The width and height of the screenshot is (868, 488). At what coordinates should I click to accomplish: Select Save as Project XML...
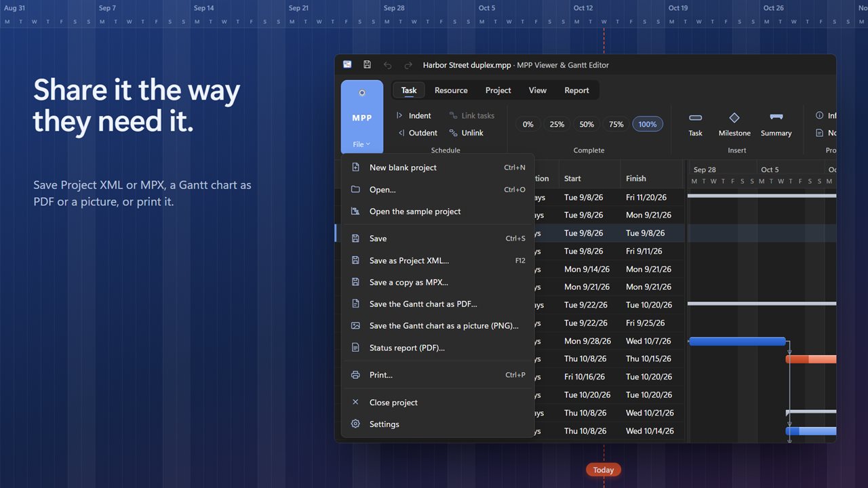437,260
